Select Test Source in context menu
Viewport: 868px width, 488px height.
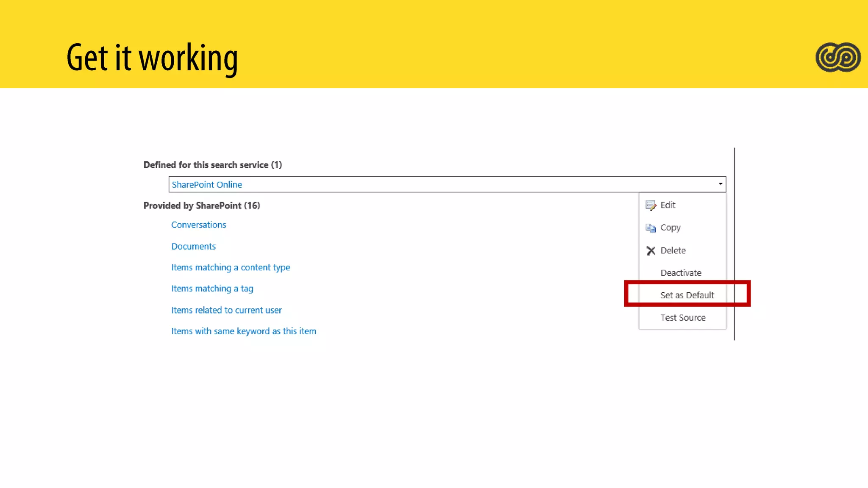[x=683, y=318]
